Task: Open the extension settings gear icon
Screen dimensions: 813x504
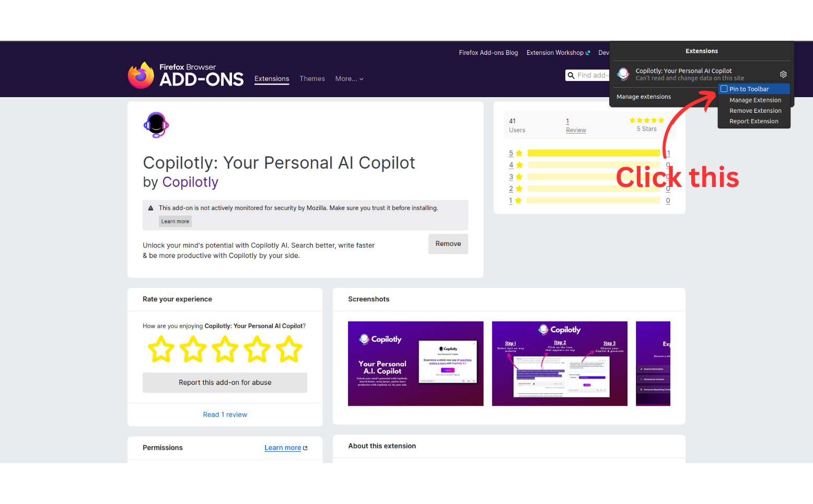Action: 783,74
